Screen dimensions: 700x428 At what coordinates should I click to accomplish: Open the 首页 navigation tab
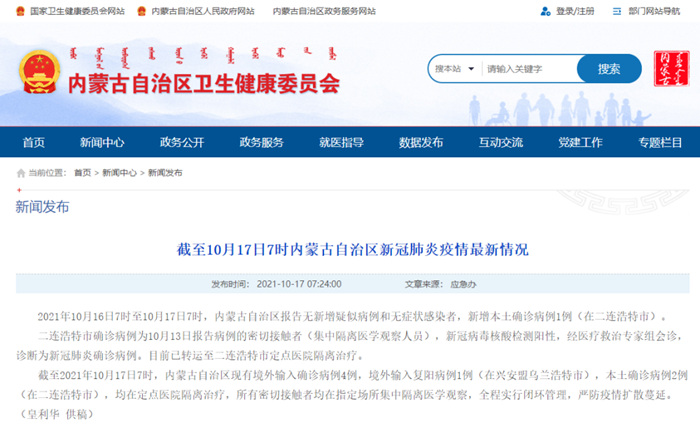[34, 142]
